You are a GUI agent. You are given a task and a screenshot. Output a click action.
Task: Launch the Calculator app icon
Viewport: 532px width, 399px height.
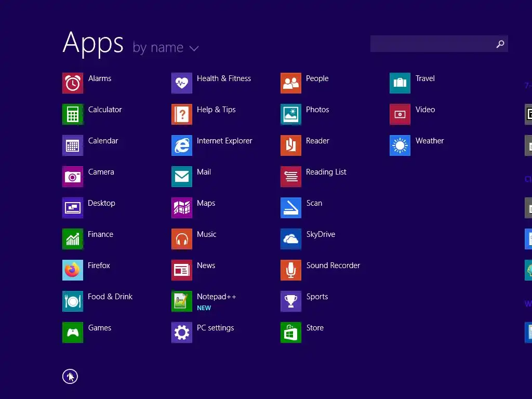point(73,114)
